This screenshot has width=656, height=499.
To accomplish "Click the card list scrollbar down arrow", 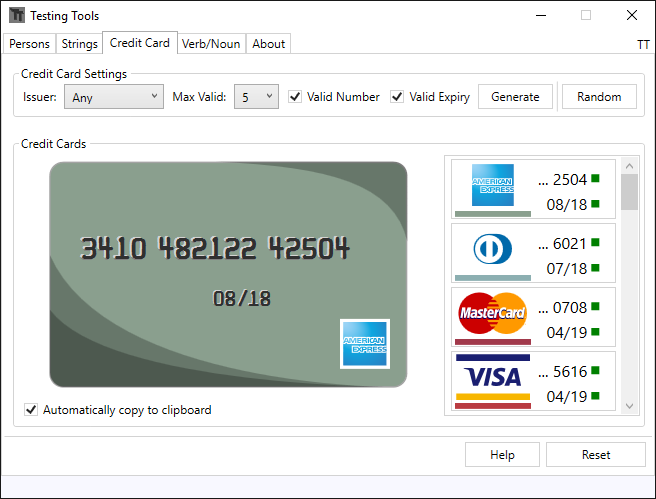I will [629, 406].
